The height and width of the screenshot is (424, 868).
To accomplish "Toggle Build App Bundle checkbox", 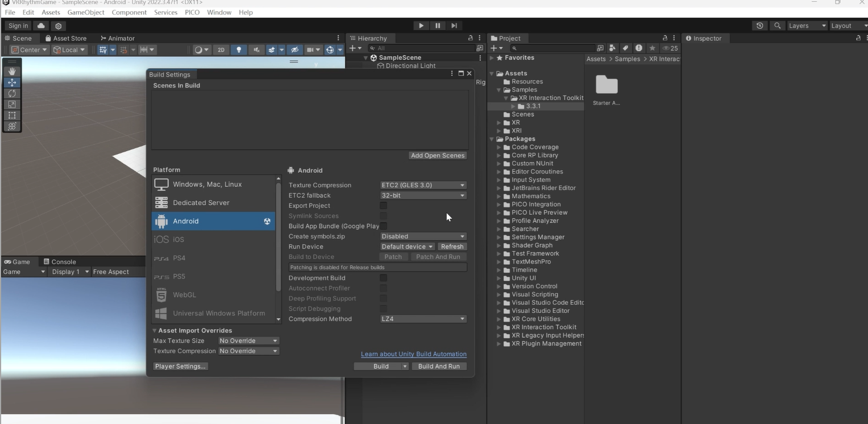I will coord(384,226).
